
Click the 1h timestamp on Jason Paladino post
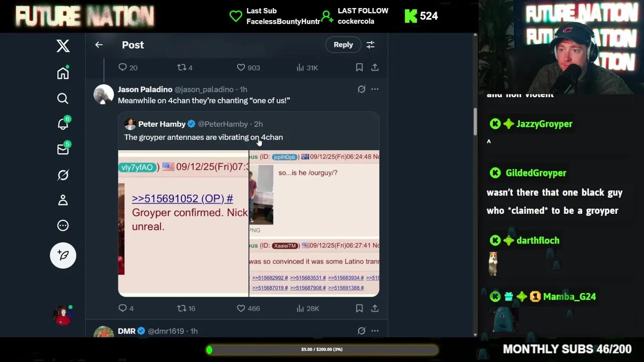[x=243, y=89]
